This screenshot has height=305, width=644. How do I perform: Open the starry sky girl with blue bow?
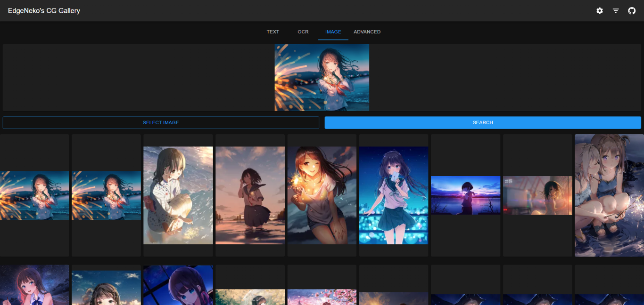tap(34, 285)
